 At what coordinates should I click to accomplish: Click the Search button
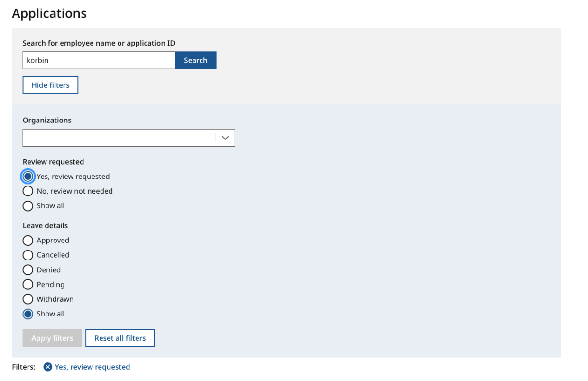(195, 60)
